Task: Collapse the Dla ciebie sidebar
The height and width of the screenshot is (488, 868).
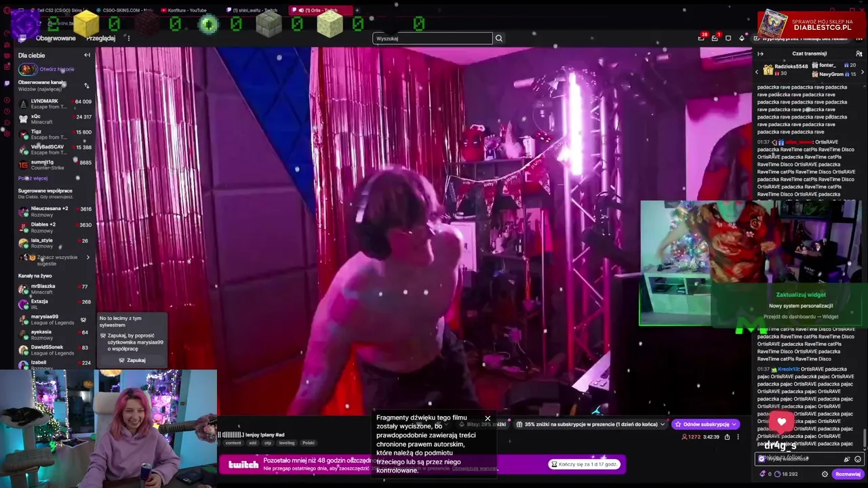Action: pyautogui.click(x=87, y=55)
